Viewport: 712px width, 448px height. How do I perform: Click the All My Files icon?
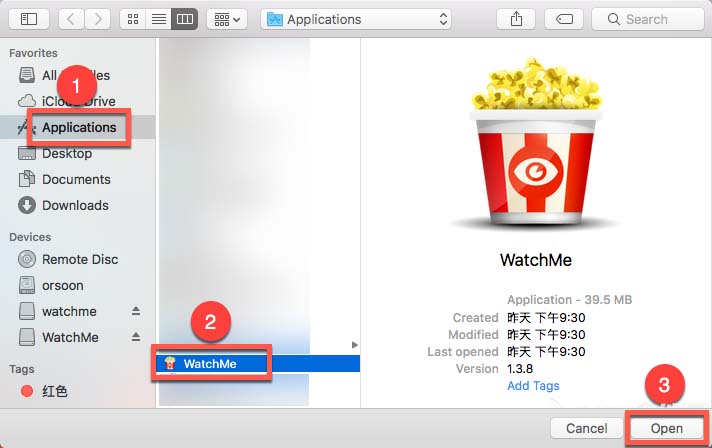[x=27, y=75]
